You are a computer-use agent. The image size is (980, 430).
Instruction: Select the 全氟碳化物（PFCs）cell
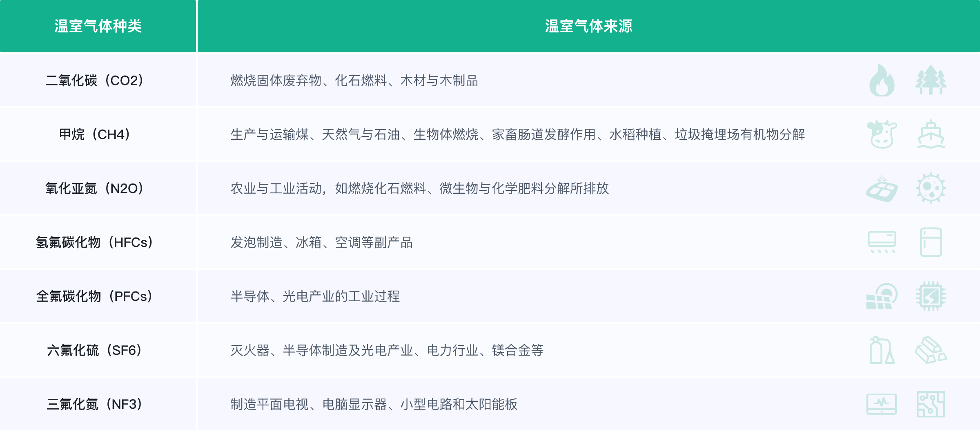[x=98, y=296]
